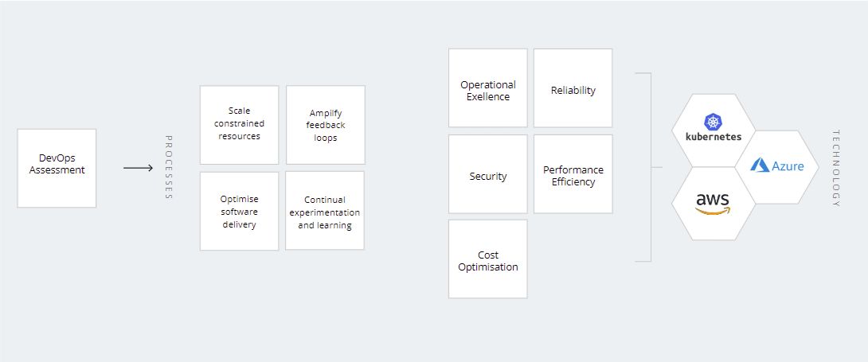Click the Kubernetes wheel symbol
The image size is (868, 362).
pos(712,121)
